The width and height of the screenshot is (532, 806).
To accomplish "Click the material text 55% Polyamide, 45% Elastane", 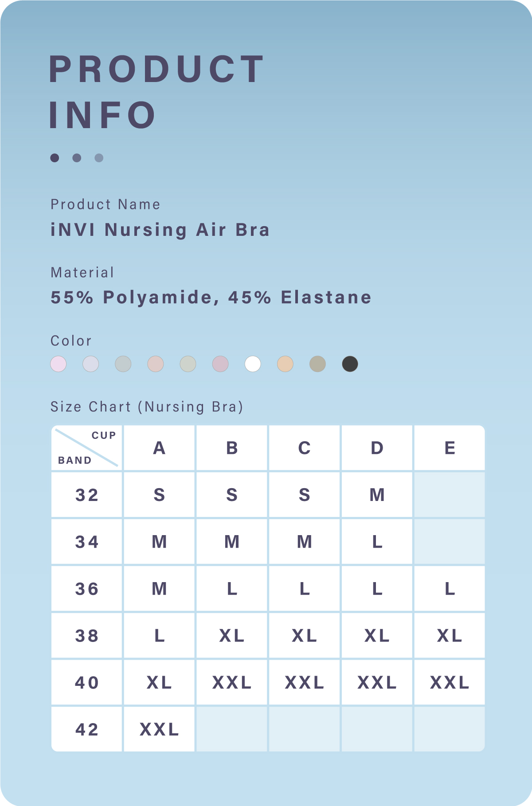I will point(211,297).
